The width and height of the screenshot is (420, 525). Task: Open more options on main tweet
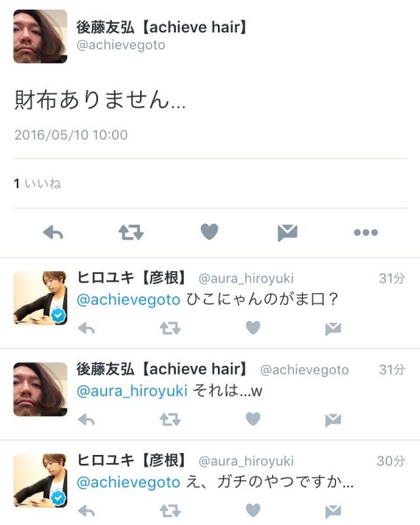tap(366, 233)
